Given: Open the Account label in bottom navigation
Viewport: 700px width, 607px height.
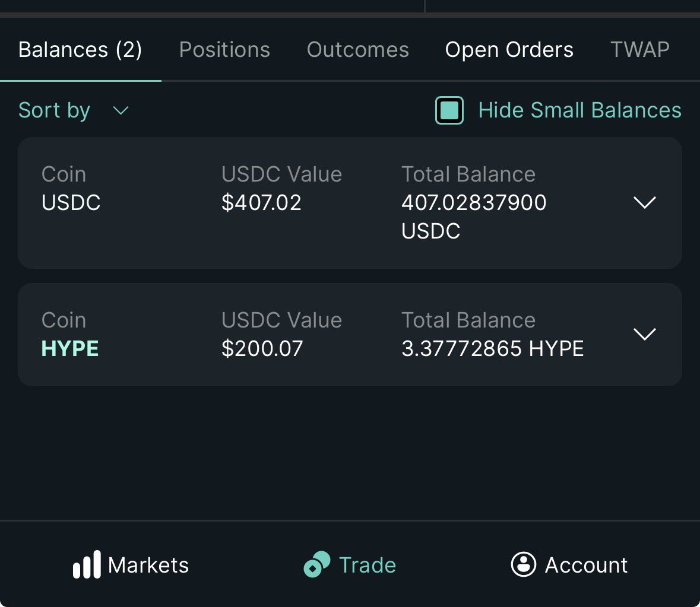Looking at the screenshot, I should click(586, 565).
